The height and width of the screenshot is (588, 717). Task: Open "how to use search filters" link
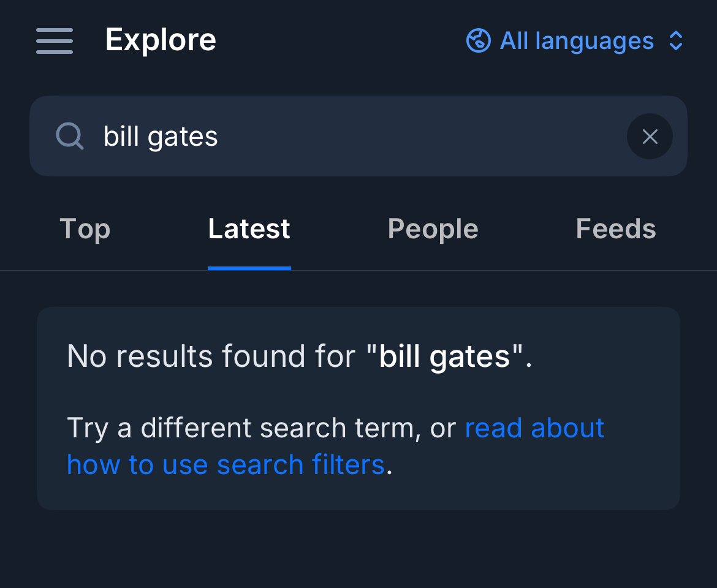226,464
